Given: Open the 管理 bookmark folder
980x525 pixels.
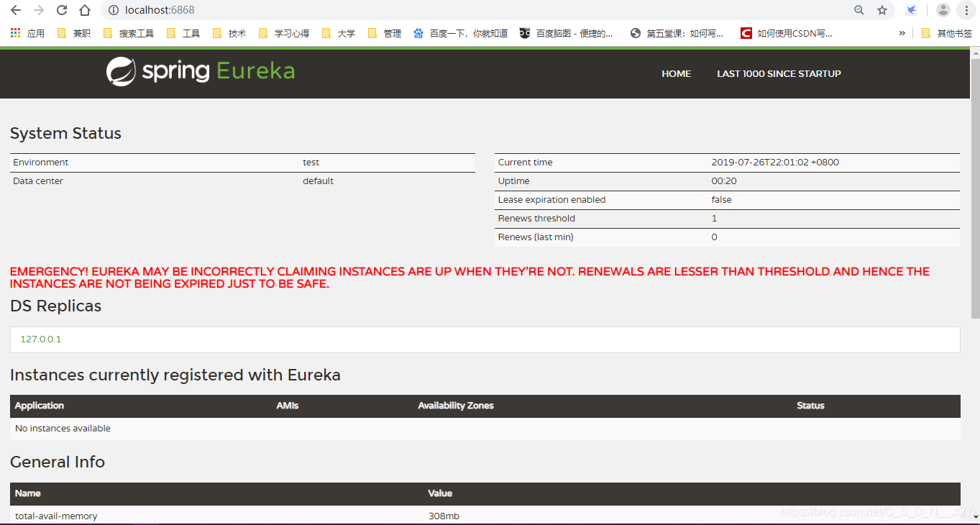Looking at the screenshot, I should (384, 33).
